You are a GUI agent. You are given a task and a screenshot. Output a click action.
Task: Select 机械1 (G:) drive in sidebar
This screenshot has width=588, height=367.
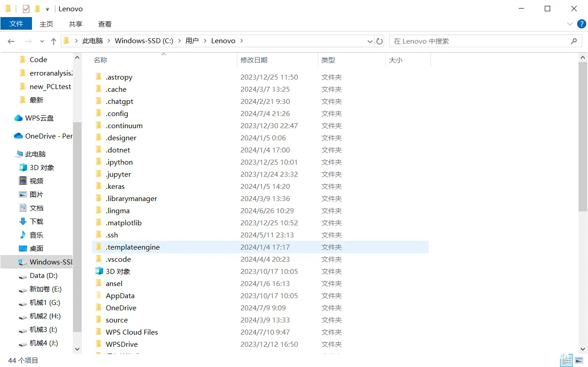[x=45, y=302]
